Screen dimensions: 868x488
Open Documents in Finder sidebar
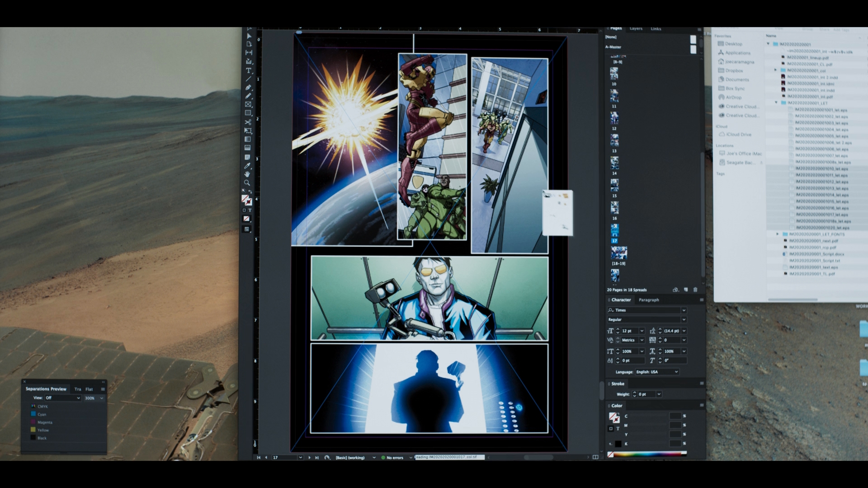click(737, 80)
